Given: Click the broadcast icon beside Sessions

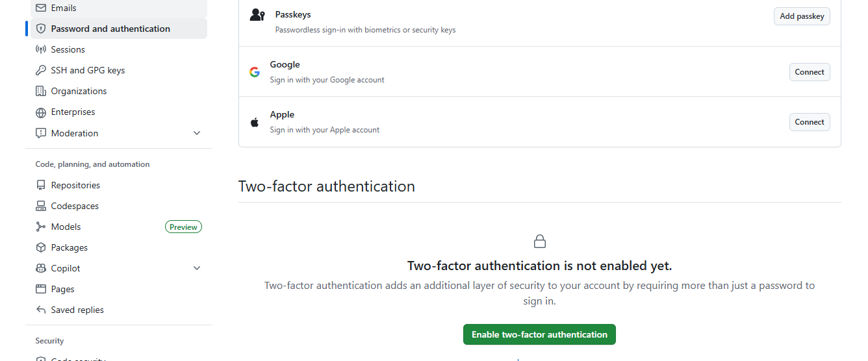Looking at the screenshot, I should (x=41, y=49).
